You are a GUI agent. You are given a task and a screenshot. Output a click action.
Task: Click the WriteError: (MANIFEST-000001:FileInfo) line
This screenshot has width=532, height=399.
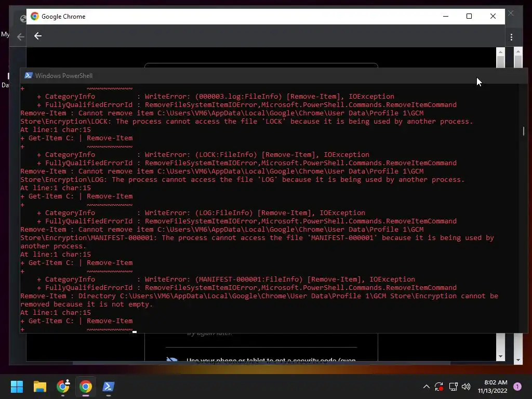tap(225, 279)
